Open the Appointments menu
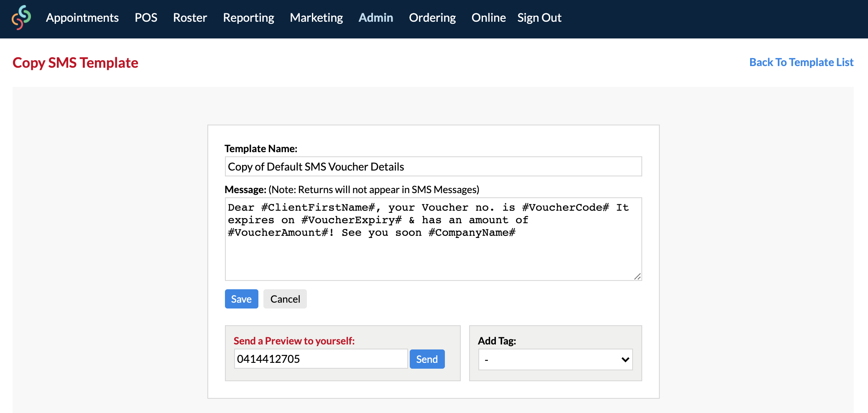The image size is (868, 413). pyautogui.click(x=82, y=18)
